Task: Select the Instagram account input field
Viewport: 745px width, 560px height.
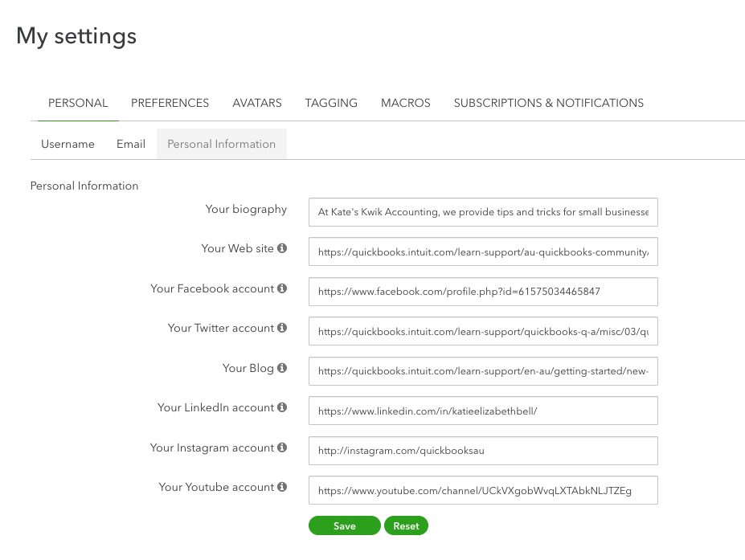Action: coord(482,451)
